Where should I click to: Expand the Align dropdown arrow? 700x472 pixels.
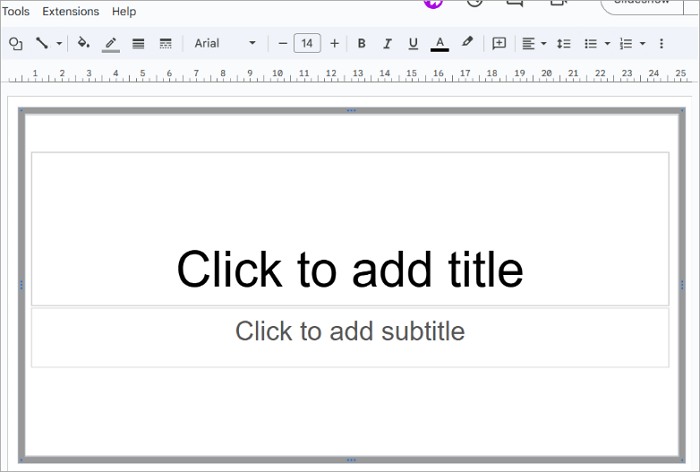coord(543,43)
